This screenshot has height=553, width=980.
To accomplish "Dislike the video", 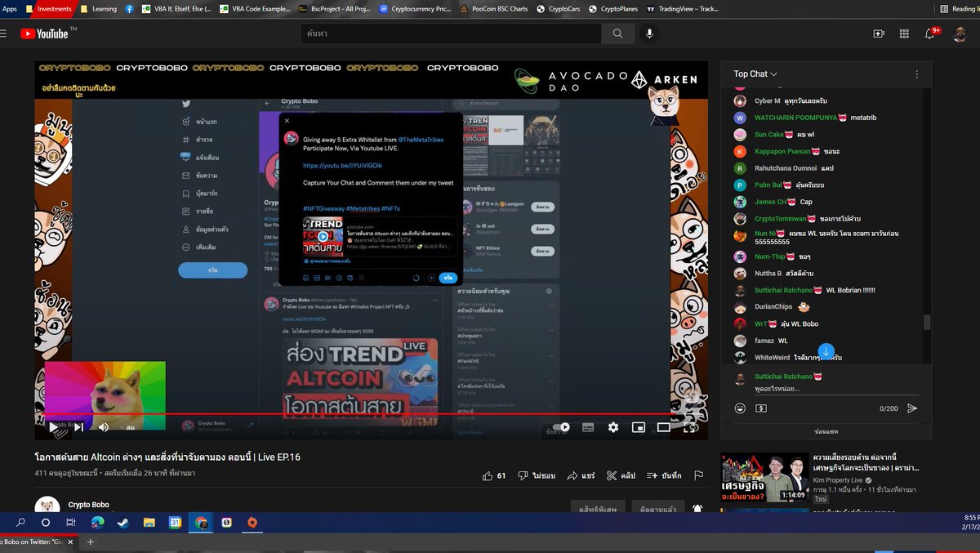I will point(537,475).
